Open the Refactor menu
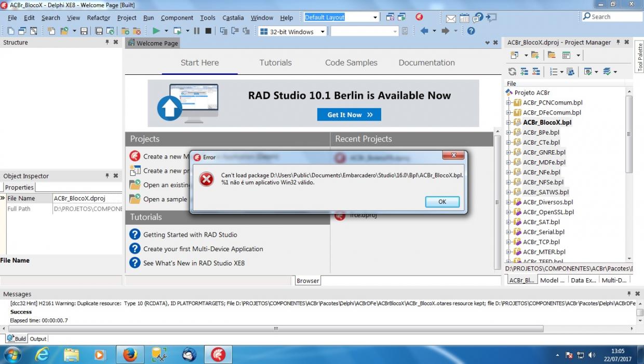 99,18
